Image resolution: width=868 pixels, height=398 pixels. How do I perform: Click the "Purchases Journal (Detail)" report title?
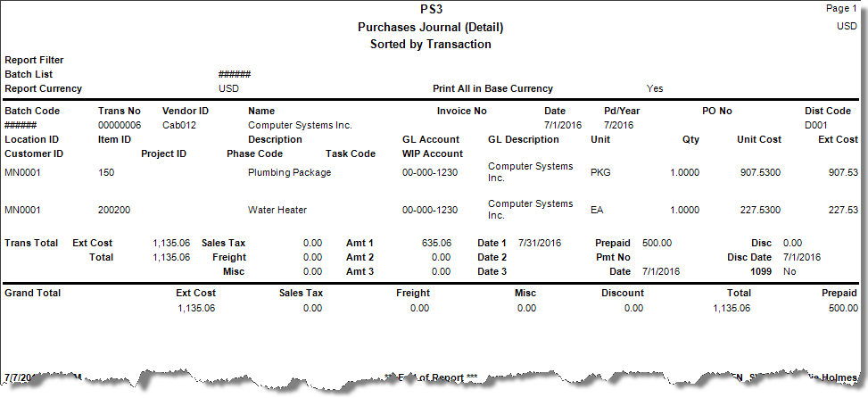430,27
